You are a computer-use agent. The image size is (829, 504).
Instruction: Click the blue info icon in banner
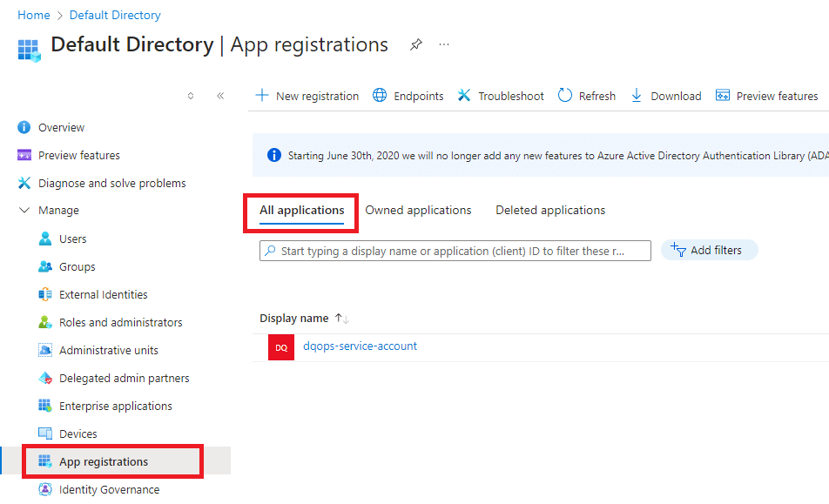(273, 155)
